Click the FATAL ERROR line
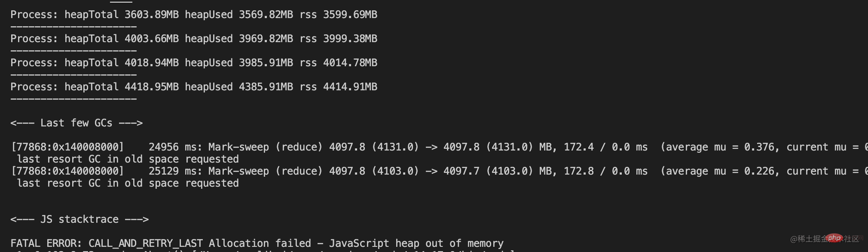The width and height of the screenshot is (868, 252). [257, 243]
